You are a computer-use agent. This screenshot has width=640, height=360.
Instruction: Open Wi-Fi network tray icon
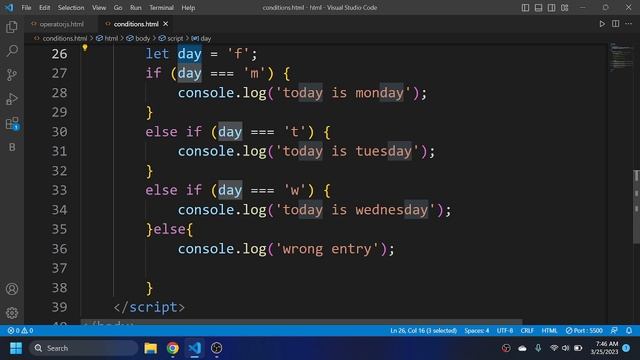point(554,348)
